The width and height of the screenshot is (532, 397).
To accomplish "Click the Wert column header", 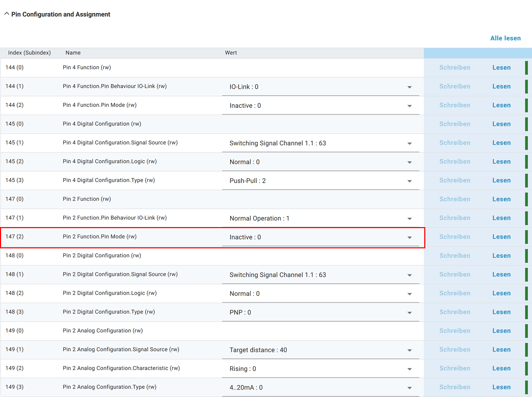I will coord(231,53).
